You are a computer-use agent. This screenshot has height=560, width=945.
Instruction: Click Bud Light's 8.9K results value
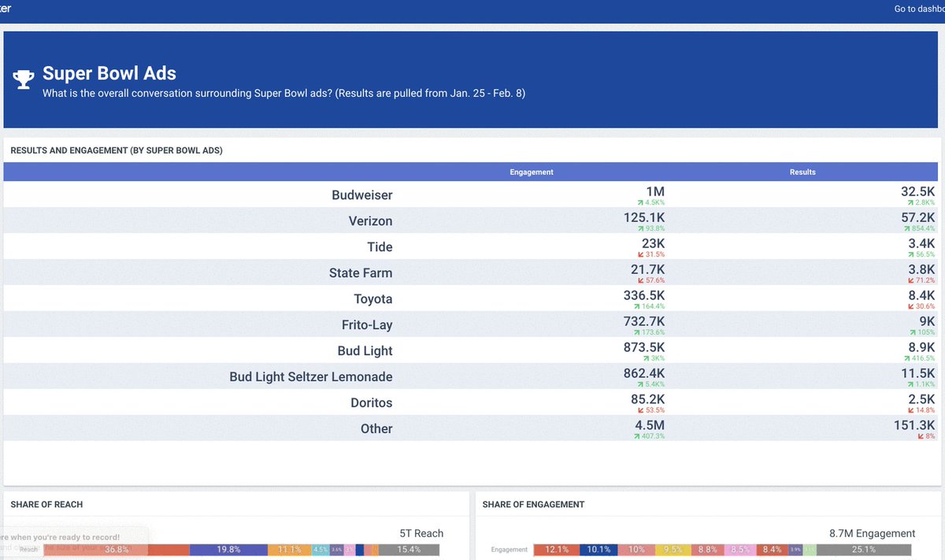(922, 347)
